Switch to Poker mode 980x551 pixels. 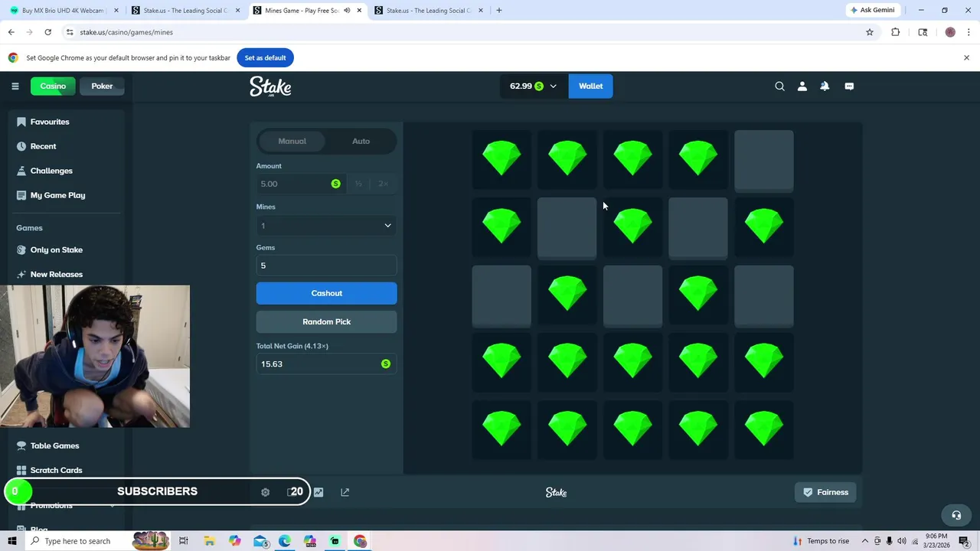pos(102,86)
